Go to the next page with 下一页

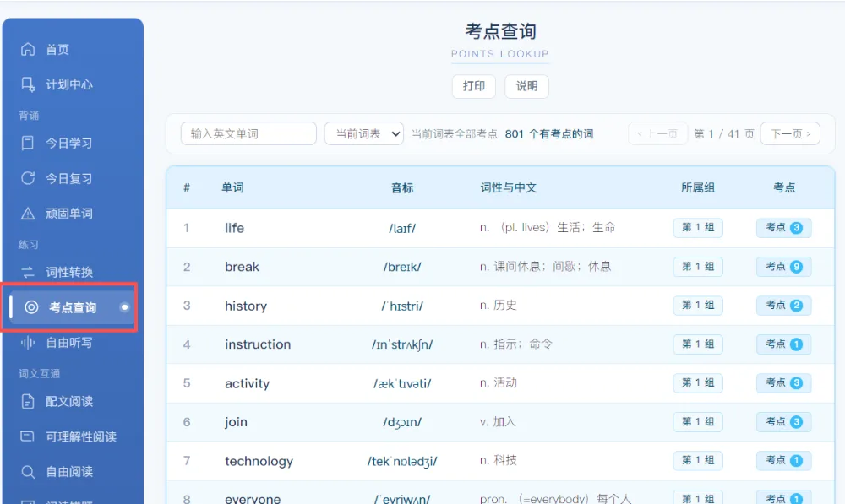tap(790, 133)
